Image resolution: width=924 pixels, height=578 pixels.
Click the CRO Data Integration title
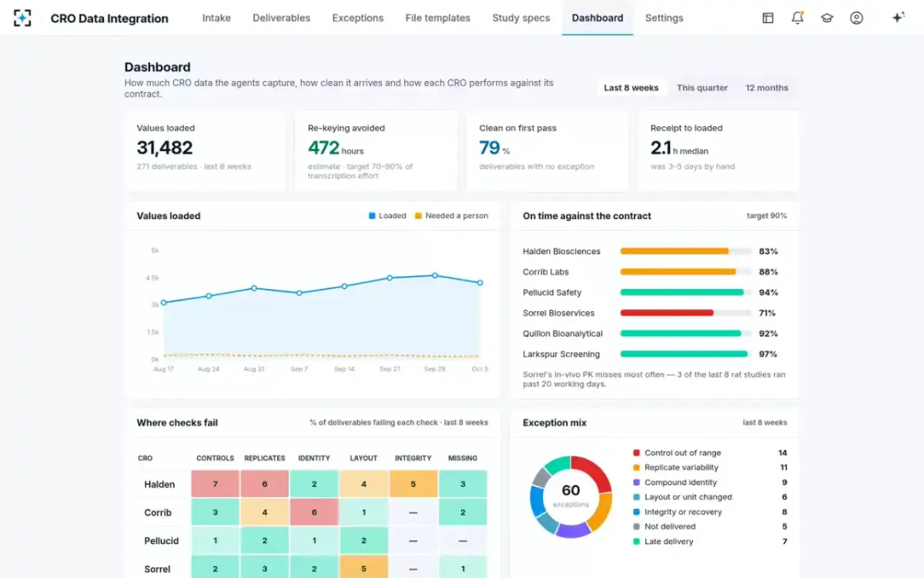(x=109, y=18)
